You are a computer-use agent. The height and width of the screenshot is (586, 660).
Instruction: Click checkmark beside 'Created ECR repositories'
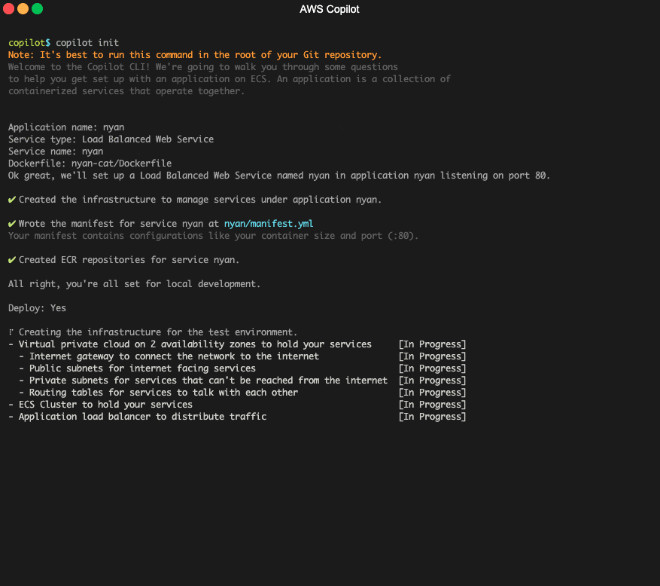(x=12, y=260)
